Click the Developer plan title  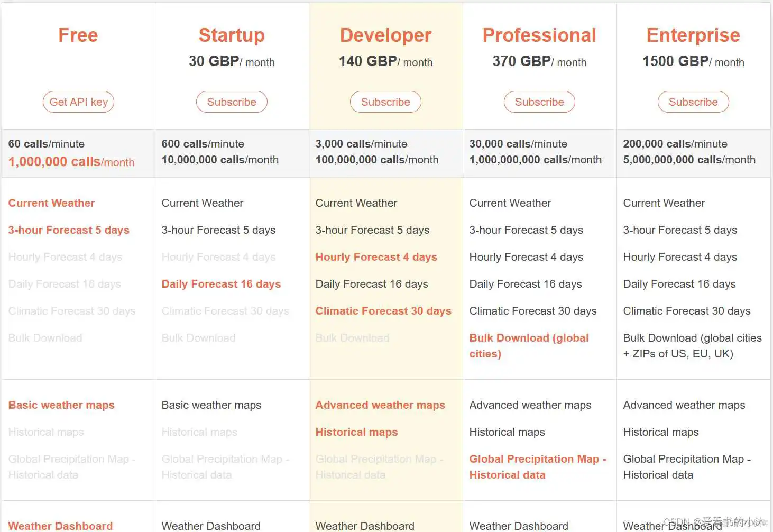[x=385, y=35]
